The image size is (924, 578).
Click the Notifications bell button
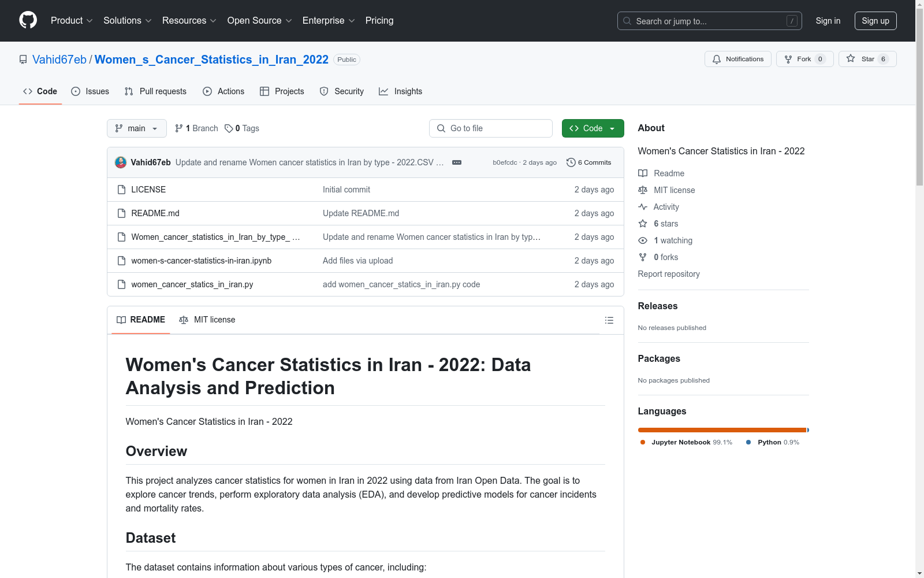pyautogui.click(x=737, y=59)
